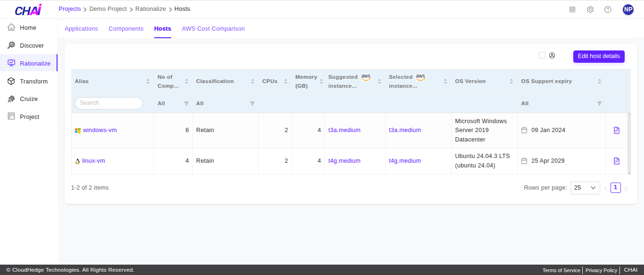Open Discover in sidebar
This screenshot has width=644, height=275.
click(29, 46)
